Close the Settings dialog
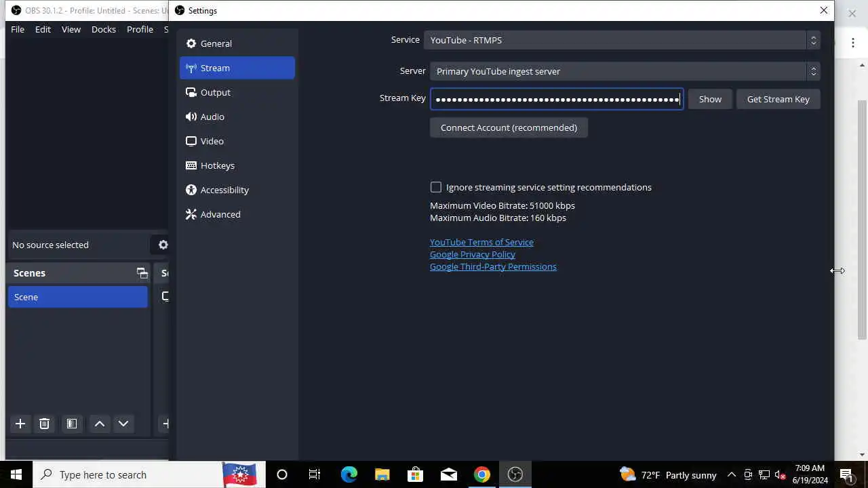Viewport: 868px width, 488px height. (x=824, y=10)
